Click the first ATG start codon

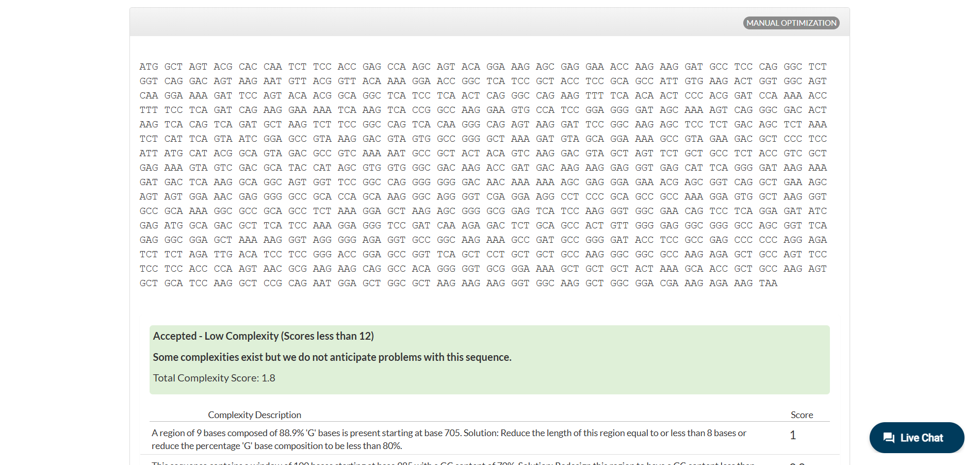click(x=149, y=67)
